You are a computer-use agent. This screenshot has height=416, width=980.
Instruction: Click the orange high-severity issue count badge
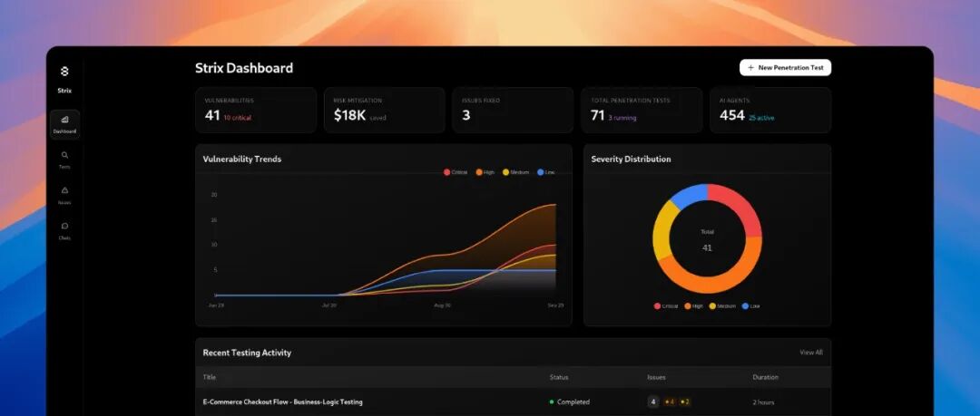(x=669, y=402)
